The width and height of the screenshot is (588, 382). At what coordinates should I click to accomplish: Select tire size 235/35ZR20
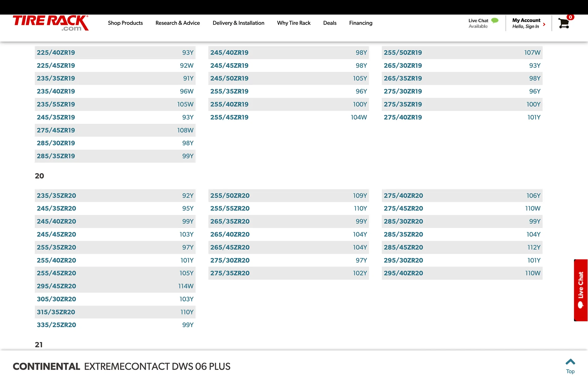click(x=115, y=196)
